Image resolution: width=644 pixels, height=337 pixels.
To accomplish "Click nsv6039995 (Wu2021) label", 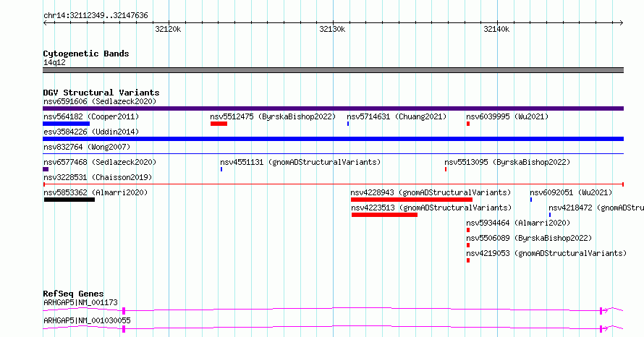I will pos(507,116).
